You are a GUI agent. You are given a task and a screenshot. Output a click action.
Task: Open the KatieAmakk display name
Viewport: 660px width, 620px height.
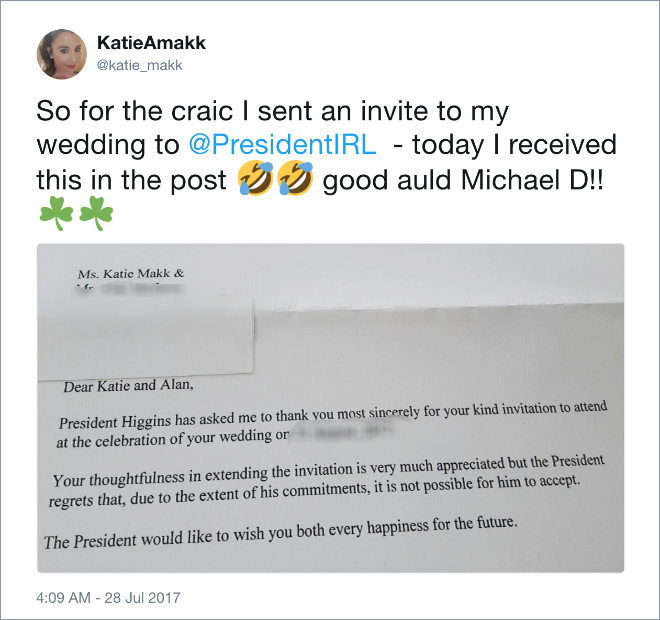tap(152, 43)
